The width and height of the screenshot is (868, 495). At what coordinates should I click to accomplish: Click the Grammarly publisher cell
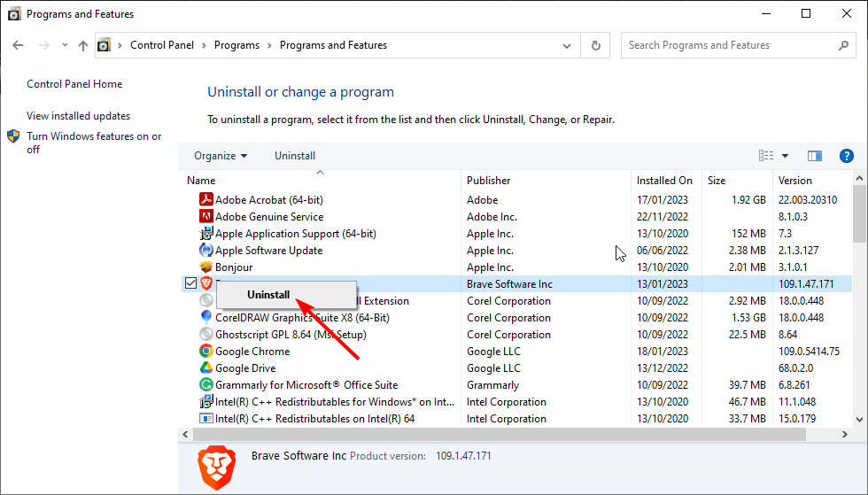[x=492, y=385]
